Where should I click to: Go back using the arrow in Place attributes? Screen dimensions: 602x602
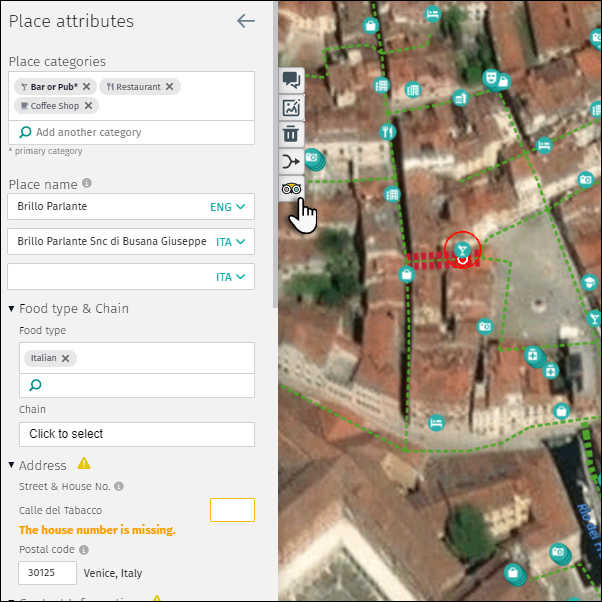tap(246, 21)
